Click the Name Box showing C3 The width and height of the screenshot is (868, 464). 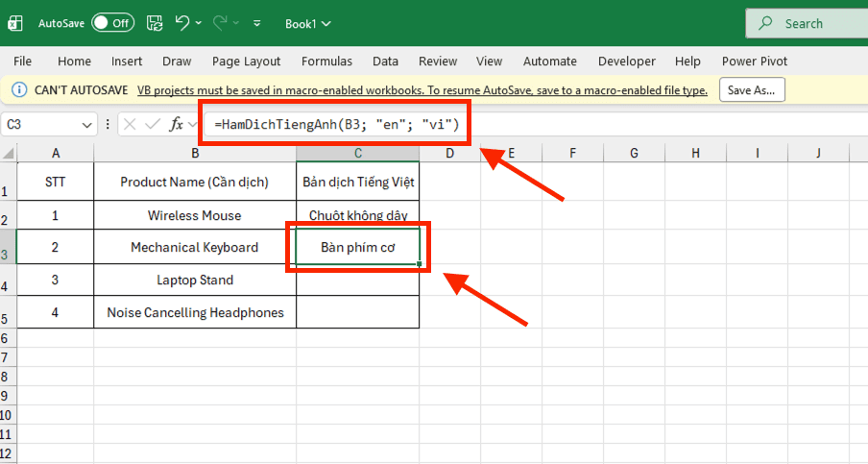pyautogui.click(x=41, y=124)
